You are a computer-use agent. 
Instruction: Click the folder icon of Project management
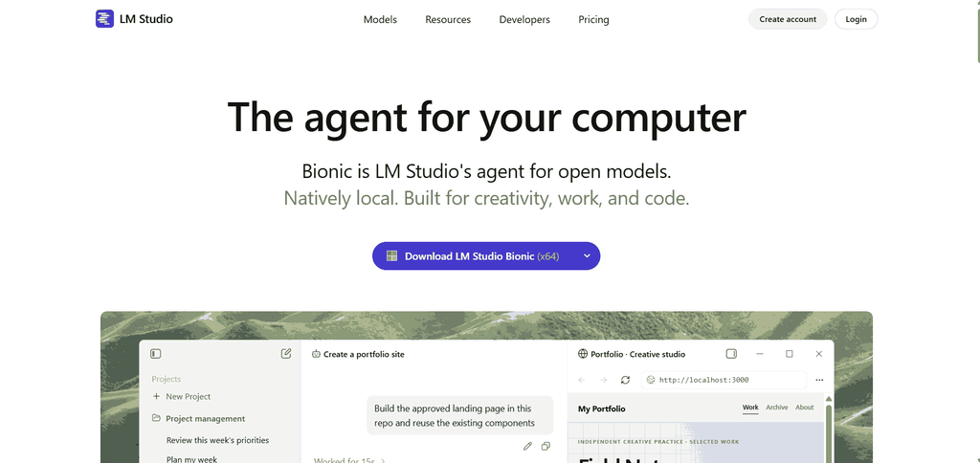[x=156, y=418]
